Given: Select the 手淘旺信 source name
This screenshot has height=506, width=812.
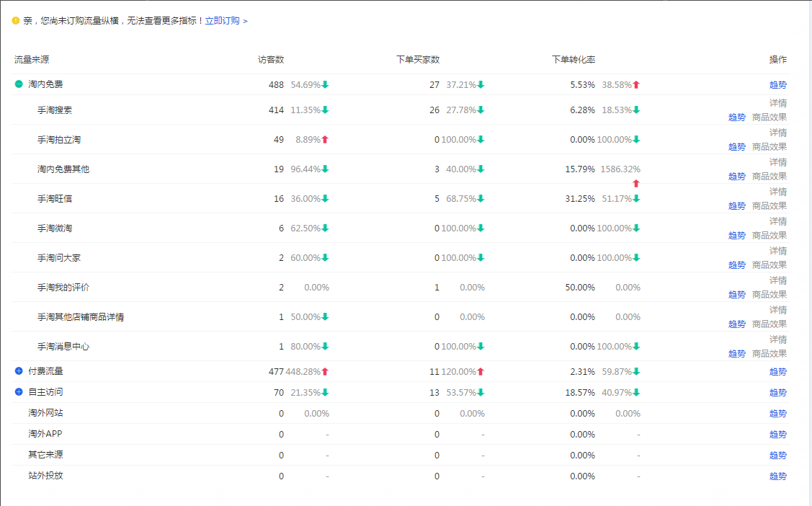Looking at the screenshot, I should coord(54,198).
